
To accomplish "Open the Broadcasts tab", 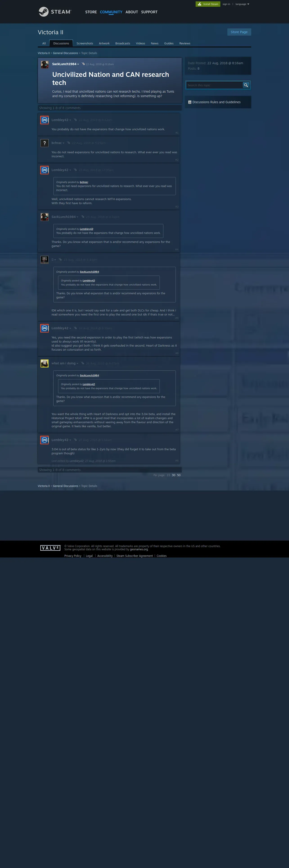I will tap(123, 43).
